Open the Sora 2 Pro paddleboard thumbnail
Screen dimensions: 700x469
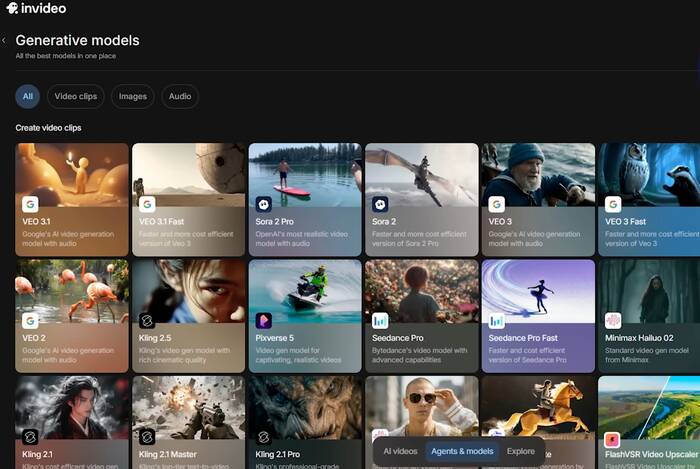[305, 174]
